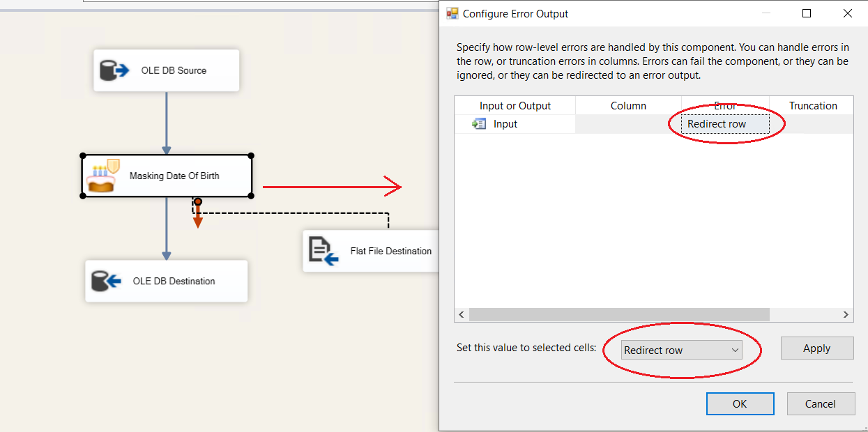Click the Truncation cell in Input row

click(812, 124)
